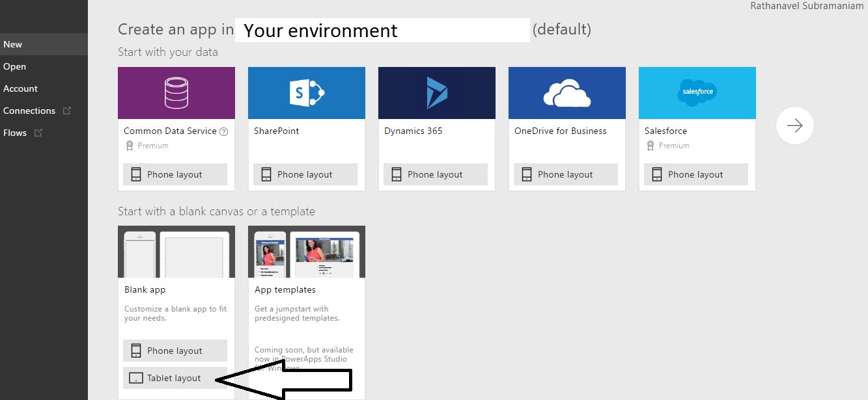Choose Phone layout for Salesforce
868x400 pixels.
click(696, 174)
